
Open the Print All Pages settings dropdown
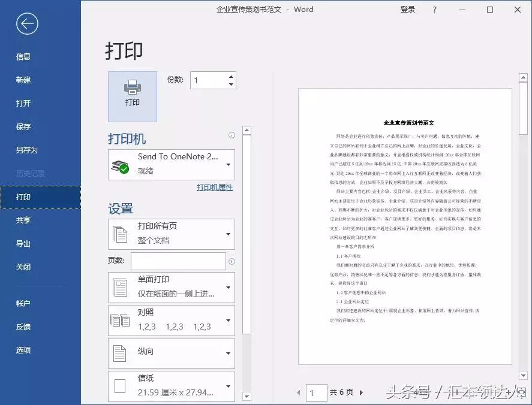pos(229,234)
